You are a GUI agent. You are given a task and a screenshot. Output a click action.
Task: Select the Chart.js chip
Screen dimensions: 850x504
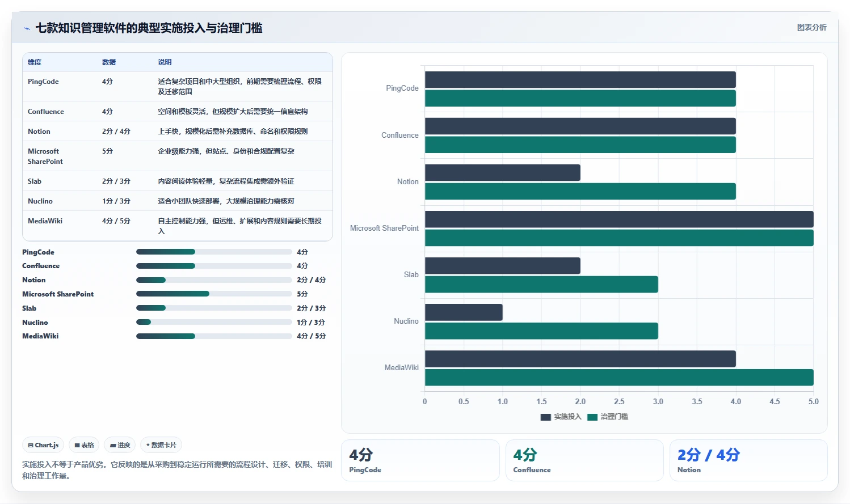[43, 445]
